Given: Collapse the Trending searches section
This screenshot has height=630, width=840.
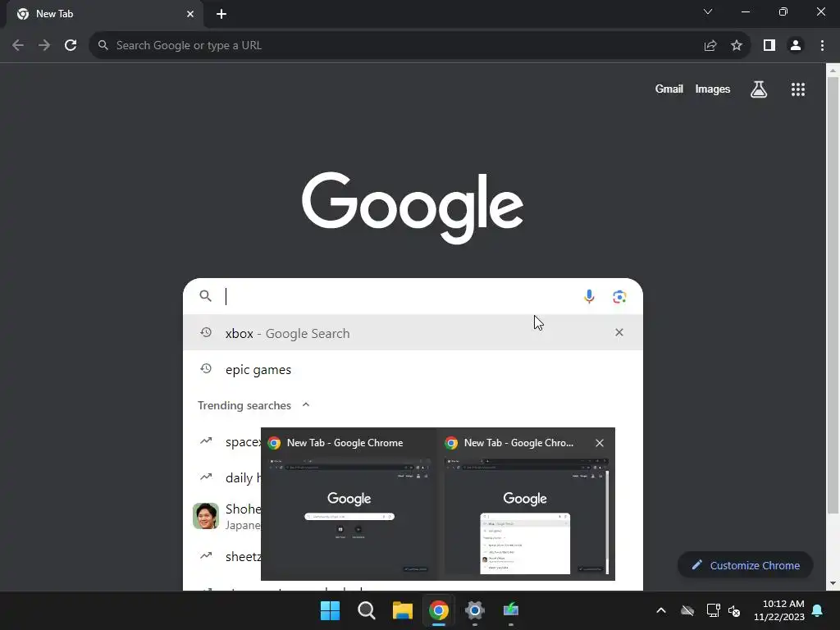Looking at the screenshot, I should pyautogui.click(x=306, y=405).
